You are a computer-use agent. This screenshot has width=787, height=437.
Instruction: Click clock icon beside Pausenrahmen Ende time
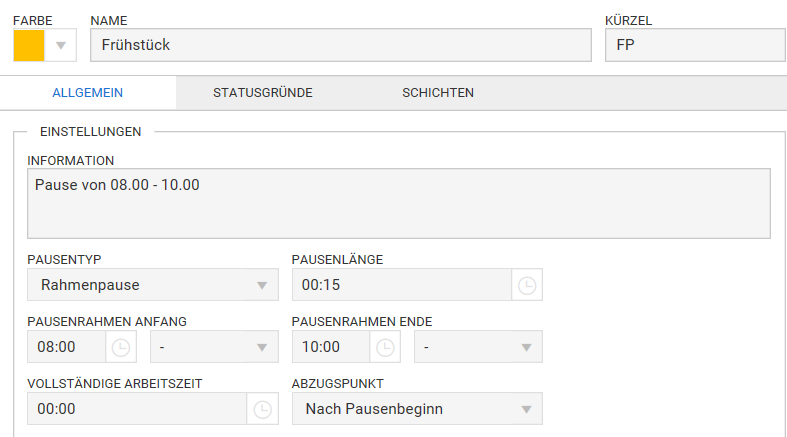pos(385,347)
